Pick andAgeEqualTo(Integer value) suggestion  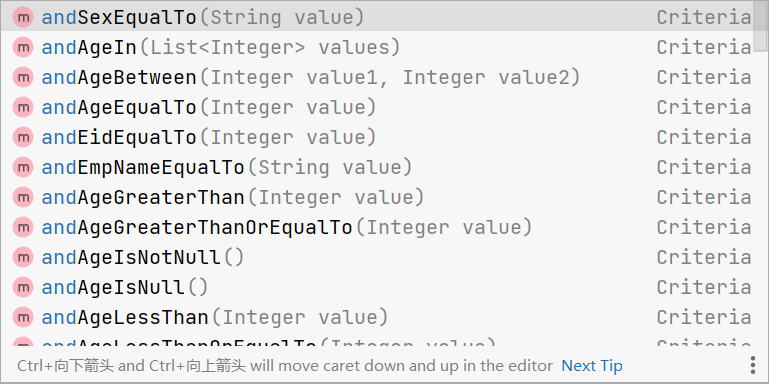click(x=377, y=107)
